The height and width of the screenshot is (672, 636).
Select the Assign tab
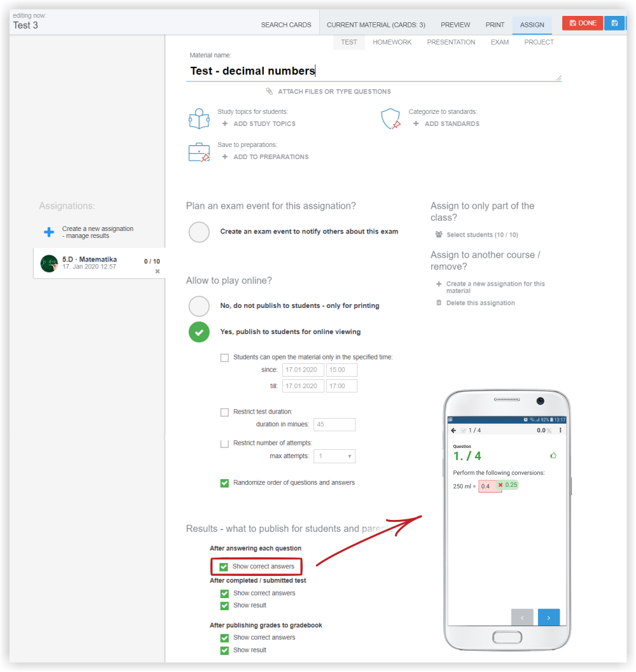click(x=532, y=25)
